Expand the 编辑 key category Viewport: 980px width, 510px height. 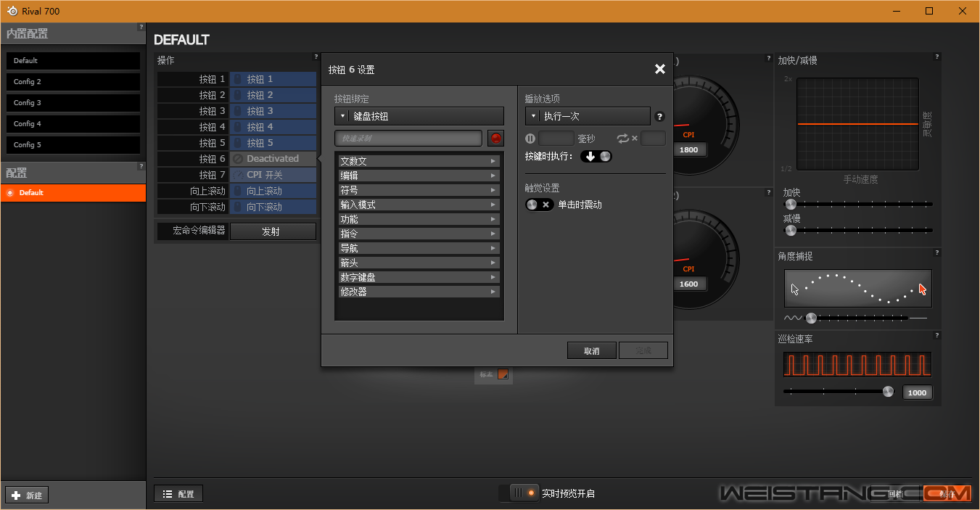coord(419,176)
